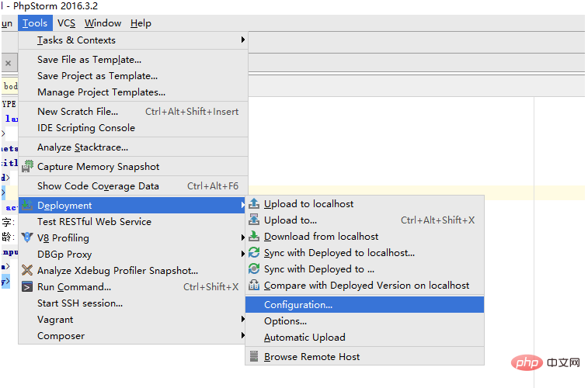Select Manage Project Templates...
The height and width of the screenshot is (388, 588).
[133, 92]
